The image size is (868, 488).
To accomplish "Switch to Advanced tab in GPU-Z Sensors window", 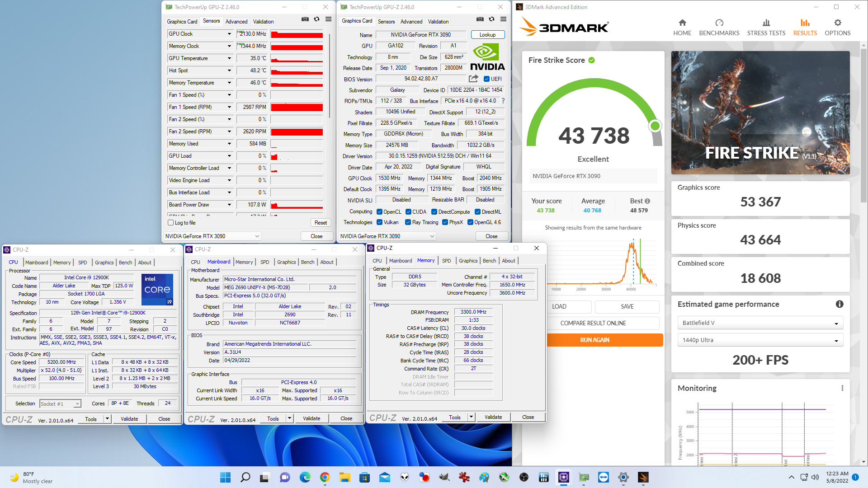I will tap(236, 22).
